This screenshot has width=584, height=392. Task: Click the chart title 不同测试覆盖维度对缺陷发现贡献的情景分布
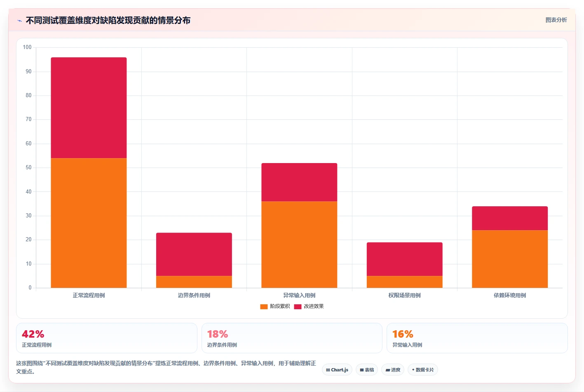[x=108, y=20]
